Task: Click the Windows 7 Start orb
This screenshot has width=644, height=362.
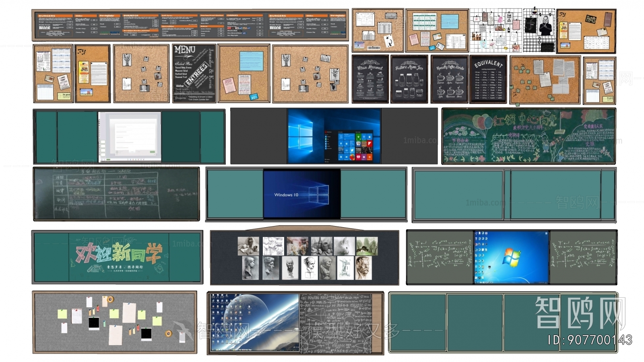Action: point(475,282)
